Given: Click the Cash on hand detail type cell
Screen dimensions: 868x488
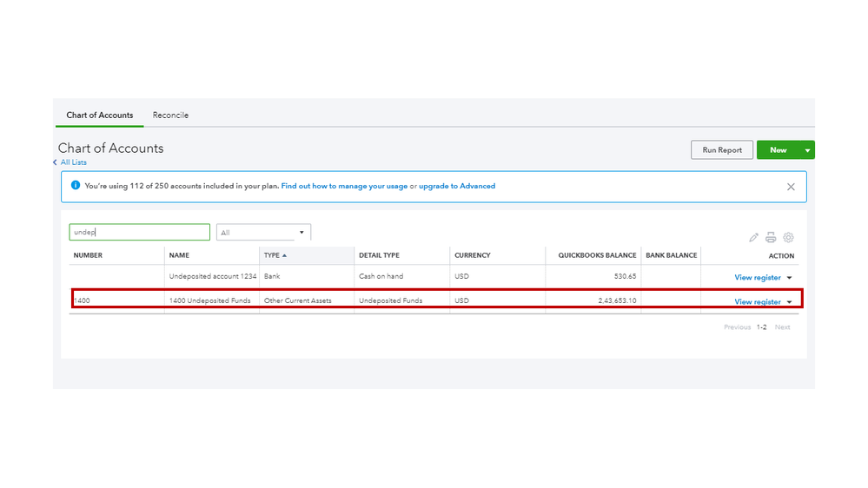Looking at the screenshot, I should tap(381, 276).
